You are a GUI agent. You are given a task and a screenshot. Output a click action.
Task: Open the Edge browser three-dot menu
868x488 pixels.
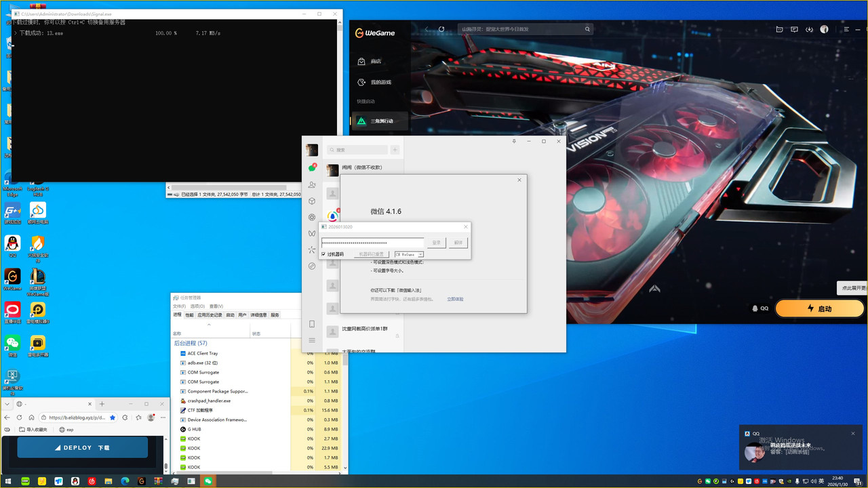tap(163, 418)
